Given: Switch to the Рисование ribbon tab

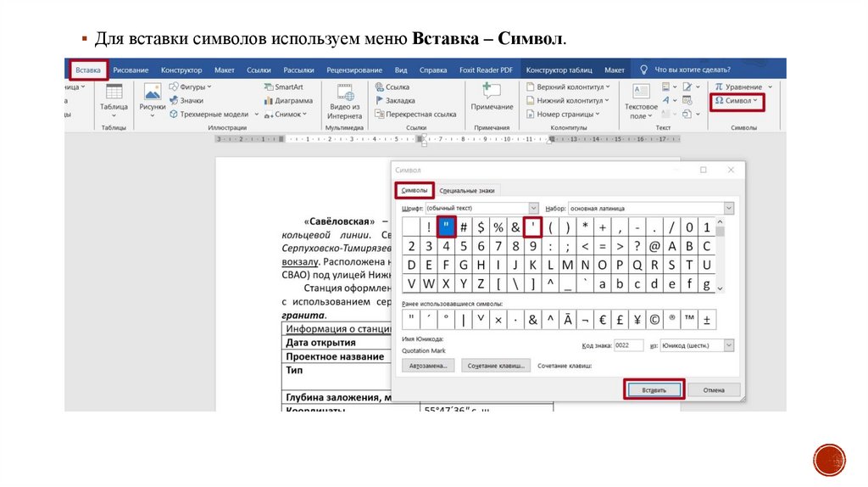Looking at the screenshot, I should point(131,70).
